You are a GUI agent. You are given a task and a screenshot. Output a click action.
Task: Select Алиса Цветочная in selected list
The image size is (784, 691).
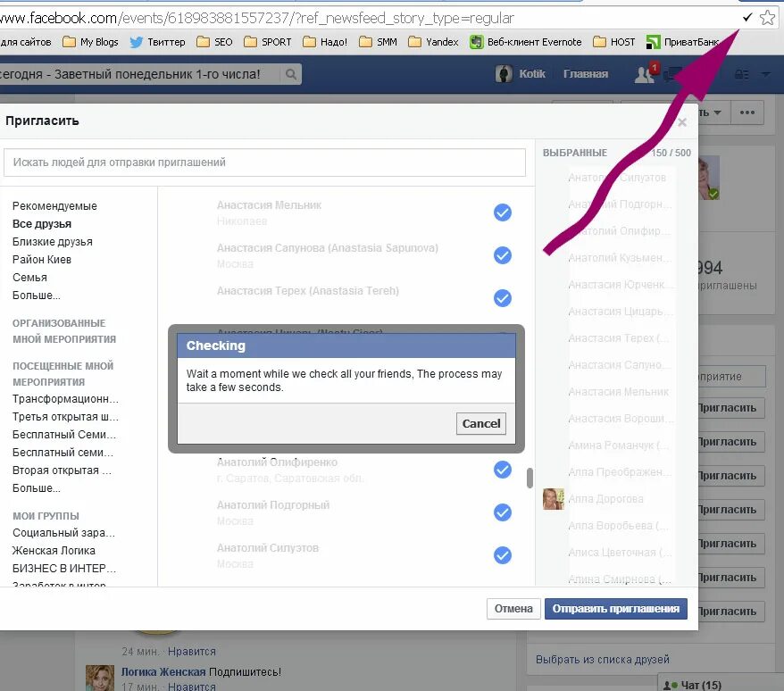[620, 553]
